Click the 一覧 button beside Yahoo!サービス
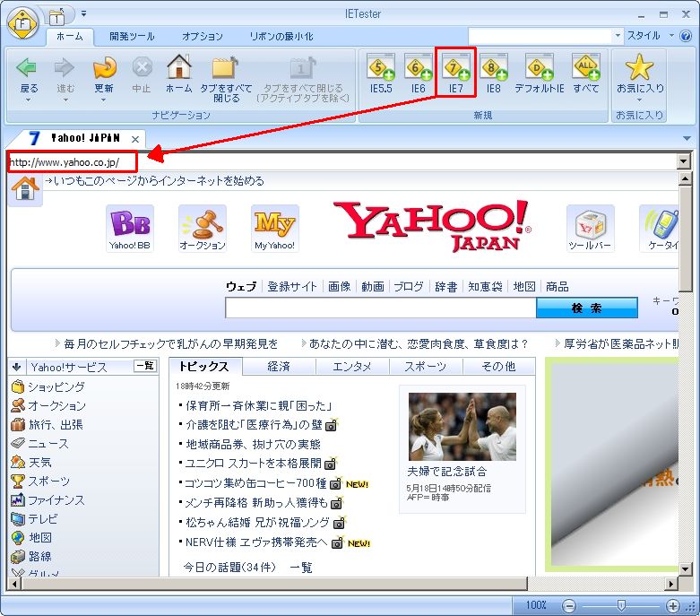700x616 pixels. 145,366
